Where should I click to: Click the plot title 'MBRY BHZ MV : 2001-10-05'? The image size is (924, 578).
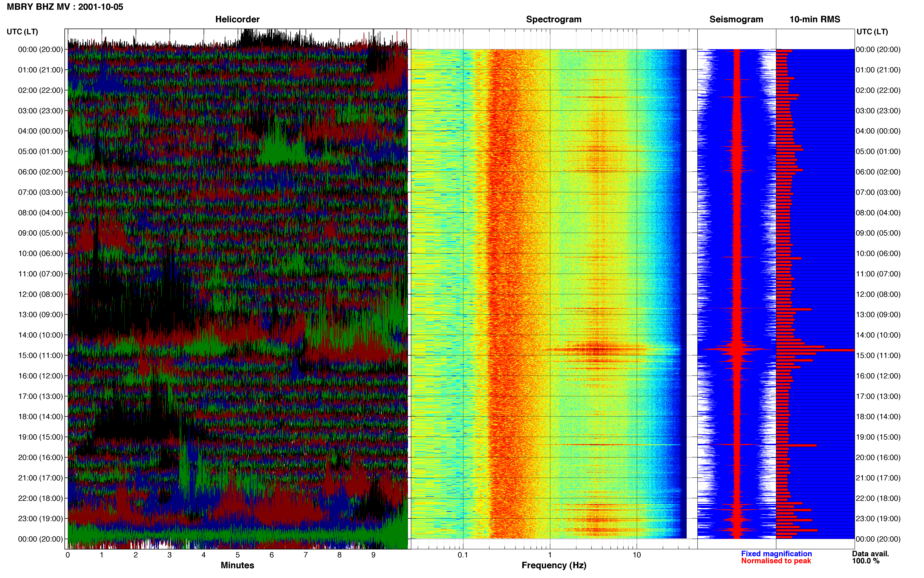(65, 7)
